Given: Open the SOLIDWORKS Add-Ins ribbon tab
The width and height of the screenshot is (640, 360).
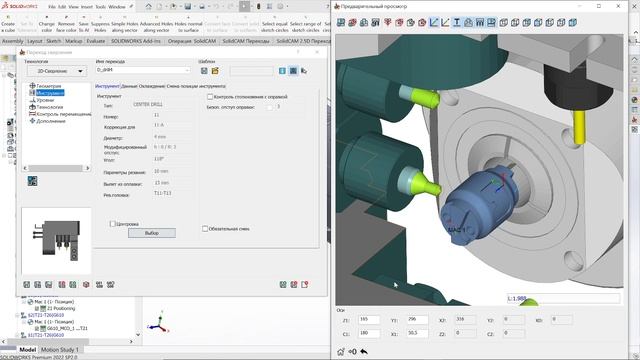Looking at the screenshot, I should tap(136, 41).
